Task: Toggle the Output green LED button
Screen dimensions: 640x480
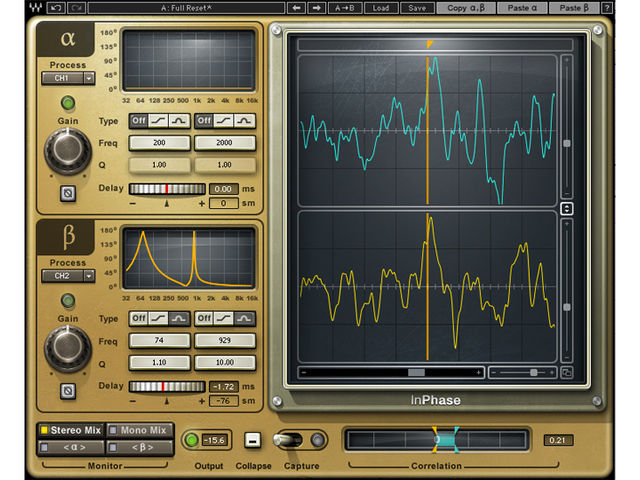Action: pos(191,440)
